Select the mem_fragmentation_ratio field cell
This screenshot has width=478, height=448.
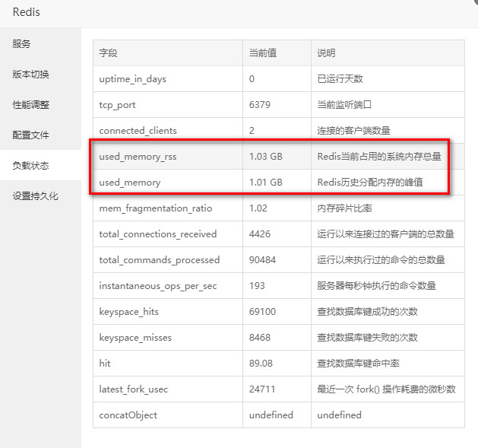[x=168, y=208]
